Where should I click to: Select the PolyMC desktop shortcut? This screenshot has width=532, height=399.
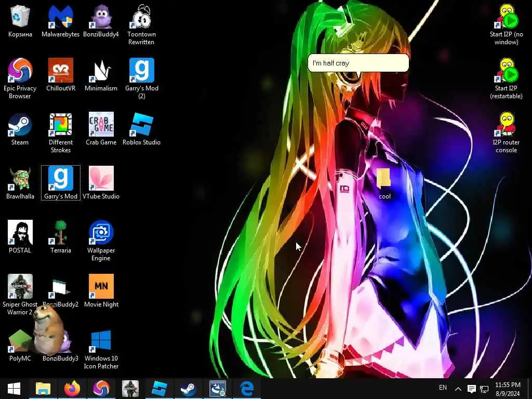click(x=20, y=345)
